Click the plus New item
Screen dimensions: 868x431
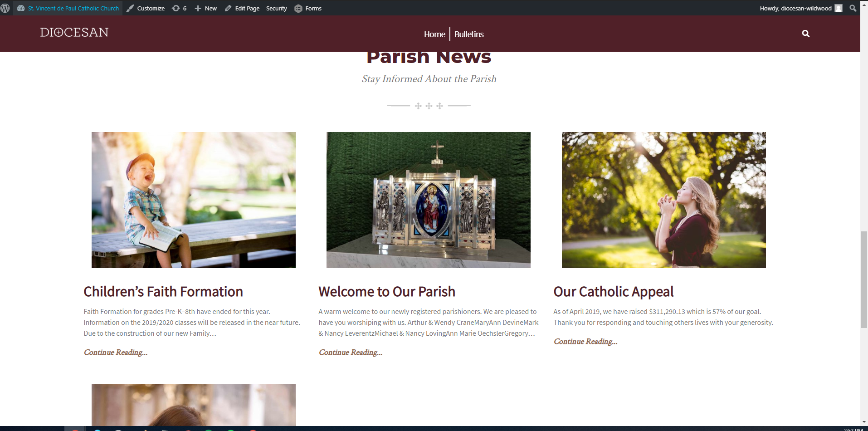(205, 8)
